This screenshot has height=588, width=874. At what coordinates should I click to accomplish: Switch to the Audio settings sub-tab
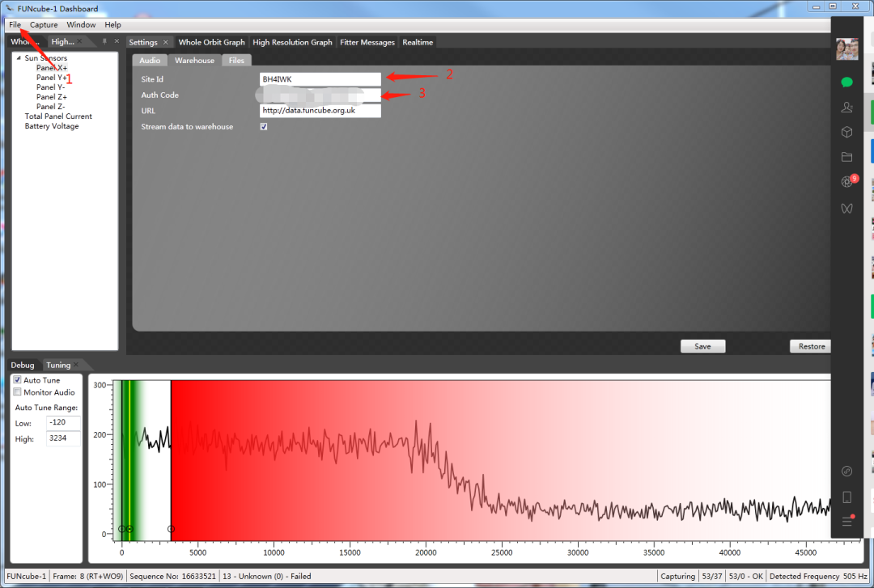[x=150, y=60]
